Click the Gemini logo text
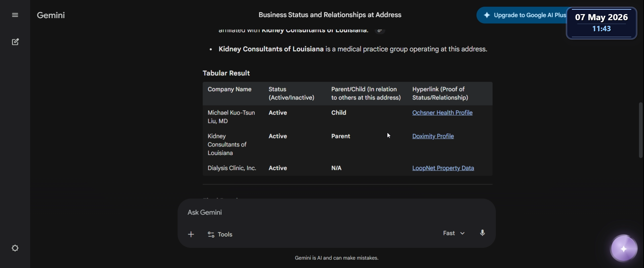The image size is (644, 268). [51, 15]
